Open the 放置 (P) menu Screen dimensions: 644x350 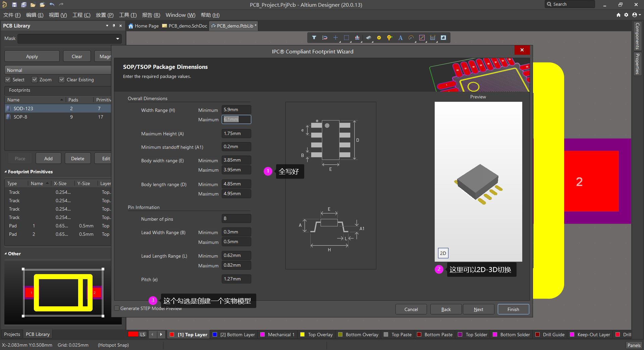click(105, 15)
